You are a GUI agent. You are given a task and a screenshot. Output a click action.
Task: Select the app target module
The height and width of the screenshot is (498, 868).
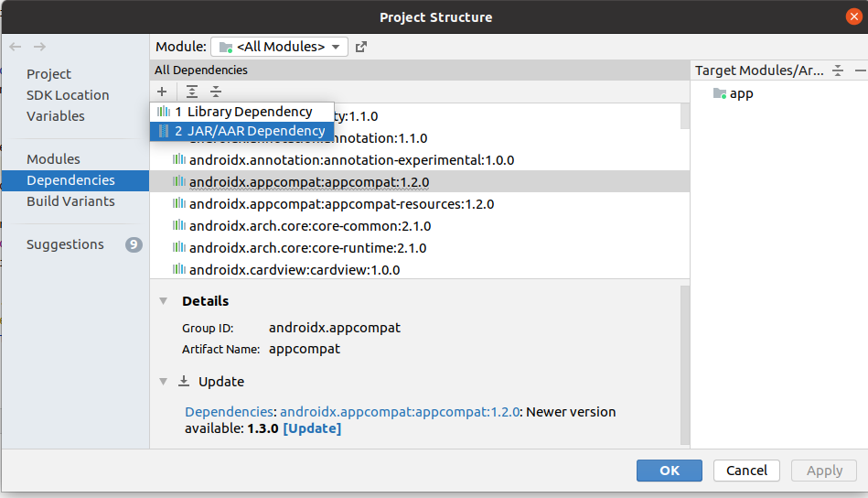pos(741,93)
